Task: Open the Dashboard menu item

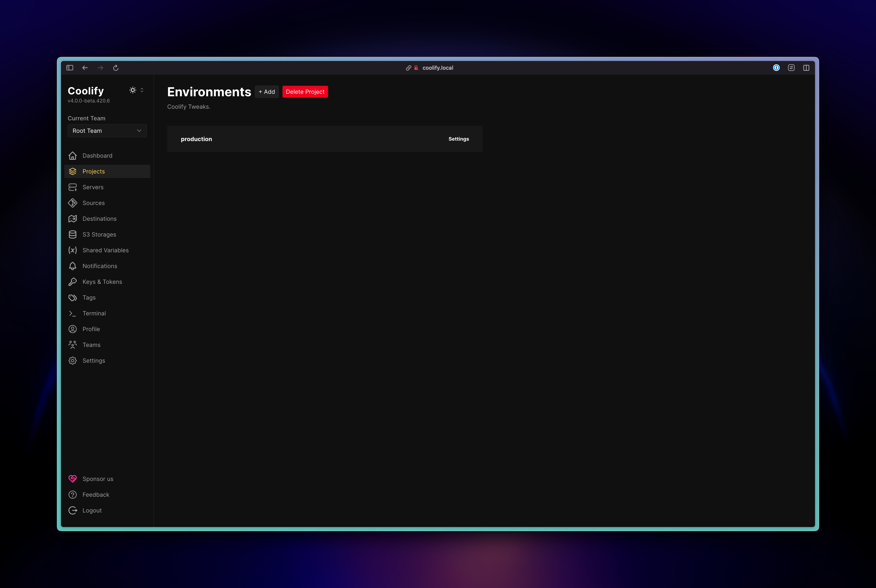Action: coord(97,156)
